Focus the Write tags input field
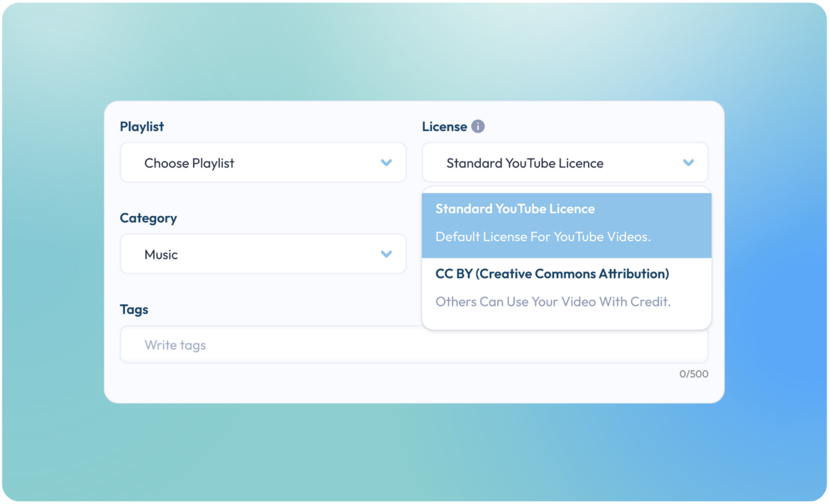Viewport: 829px width, 504px height. pyautogui.click(x=414, y=344)
